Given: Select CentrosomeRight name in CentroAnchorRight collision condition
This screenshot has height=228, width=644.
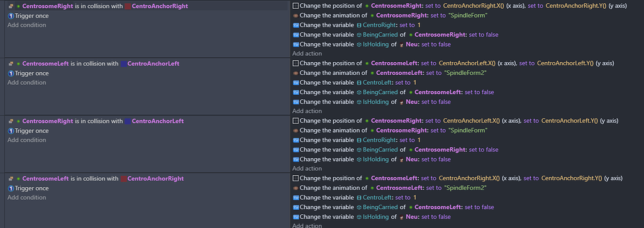Looking at the screenshot, I should [48, 6].
